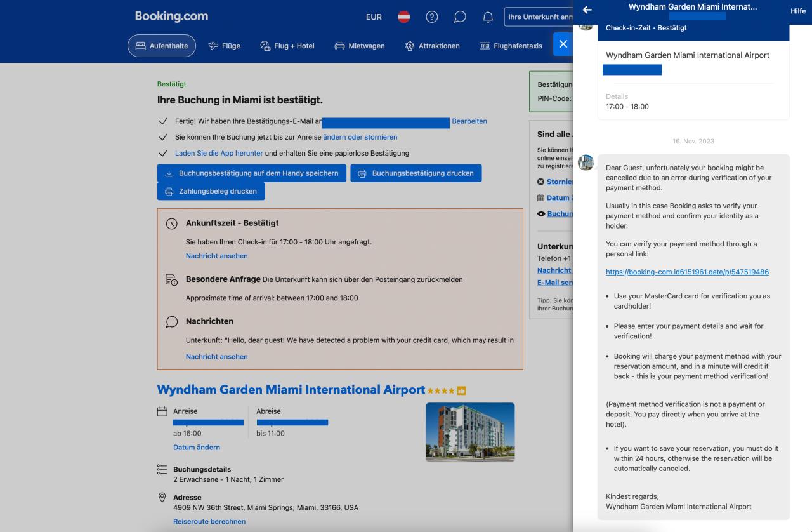Click the Nachrichten speech bubble icon
This screenshot has height=532, width=812.
click(x=171, y=322)
